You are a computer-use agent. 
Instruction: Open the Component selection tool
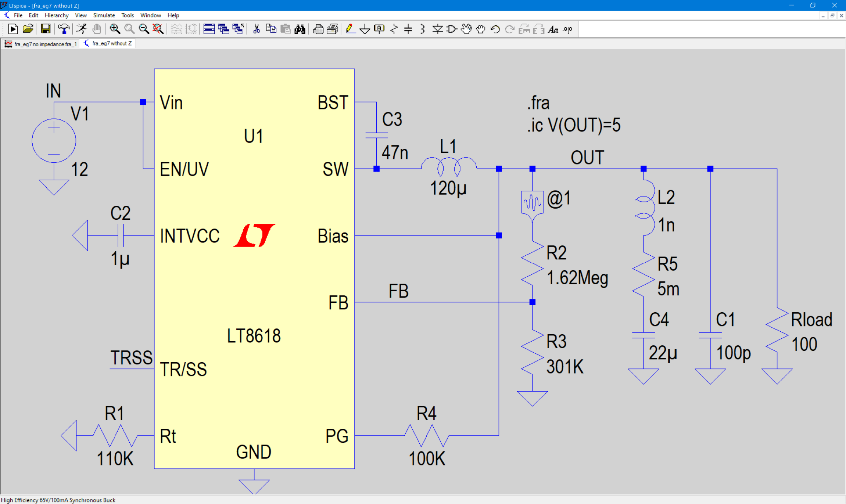point(451,29)
